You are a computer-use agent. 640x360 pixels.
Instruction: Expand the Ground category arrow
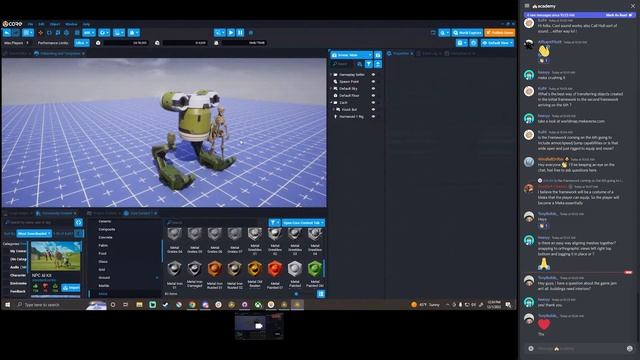(x=157, y=278)
